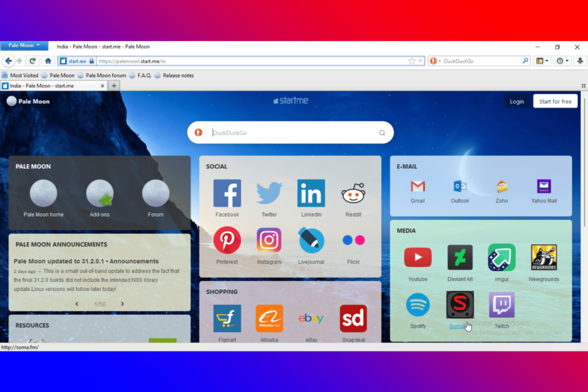Click the Login button
Viewport: 588px width, 392px height.
[x=517, y=102]
